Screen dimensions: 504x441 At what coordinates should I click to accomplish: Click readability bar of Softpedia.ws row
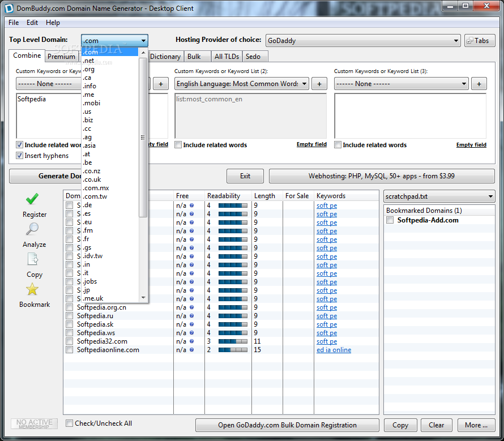click(x=233, y=333)
